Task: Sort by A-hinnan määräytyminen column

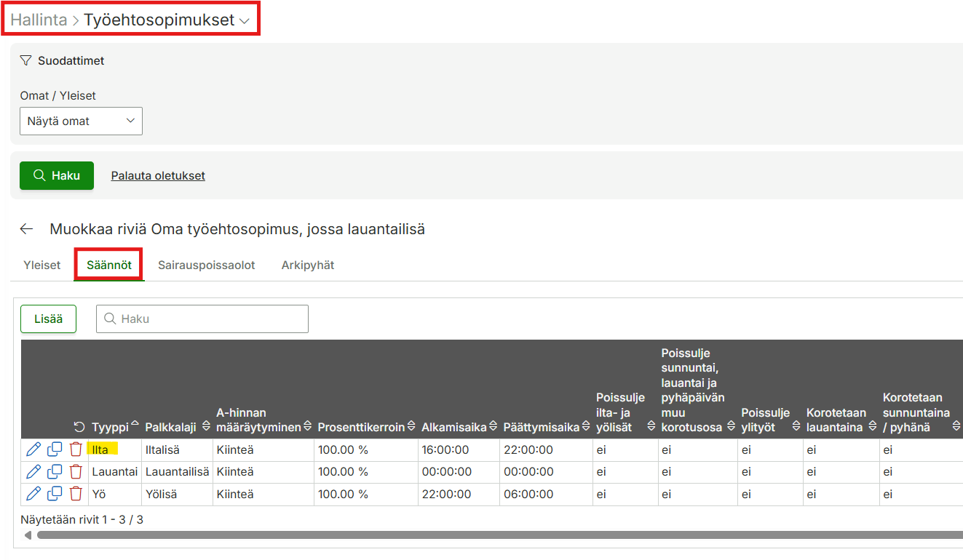Action: click(308, 427)
